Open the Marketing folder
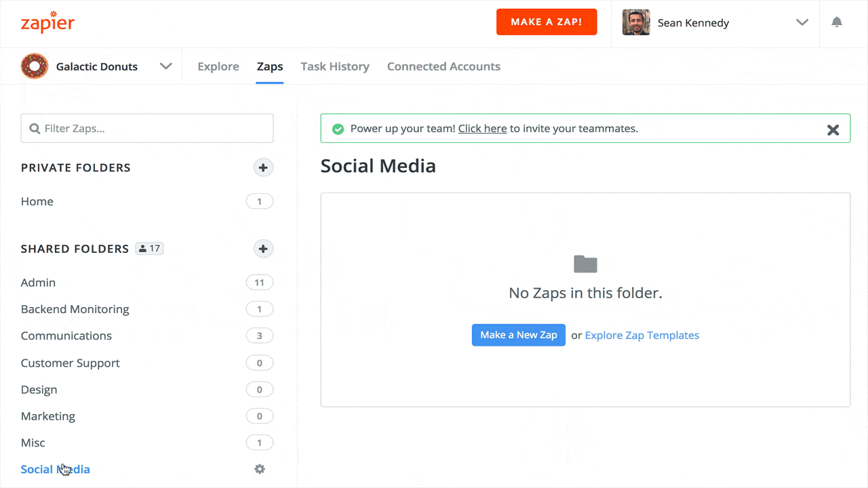 [48, 416]
